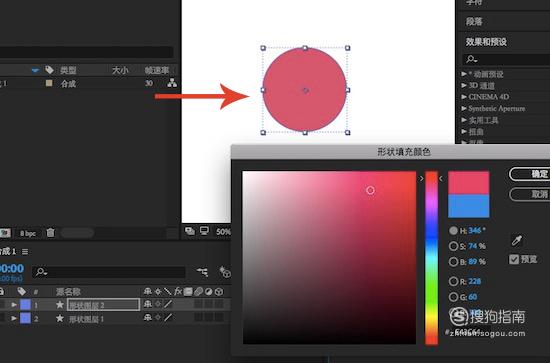Click the always preview this view icon
Viewport: 550px width, 363px height.
190,231
